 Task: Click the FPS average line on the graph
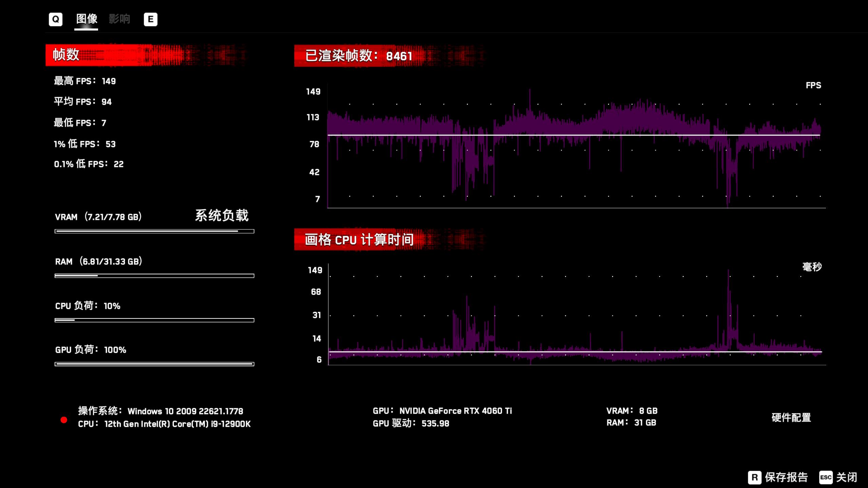pyautogui.click(x=577, y=135)
